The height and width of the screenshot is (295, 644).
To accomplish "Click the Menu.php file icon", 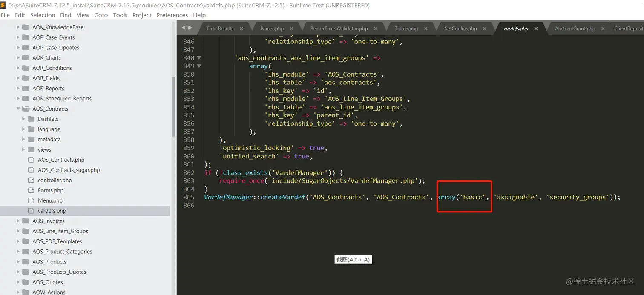I will [x=31, y=201].
